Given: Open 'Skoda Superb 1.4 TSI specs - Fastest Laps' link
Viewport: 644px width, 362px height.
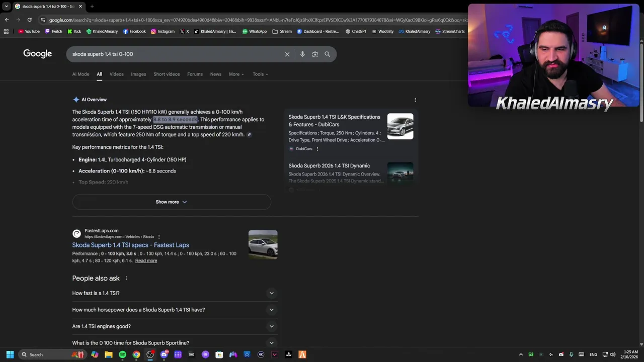Looking at the screenshot, I should pyautogui.click(x=131, y=245).
